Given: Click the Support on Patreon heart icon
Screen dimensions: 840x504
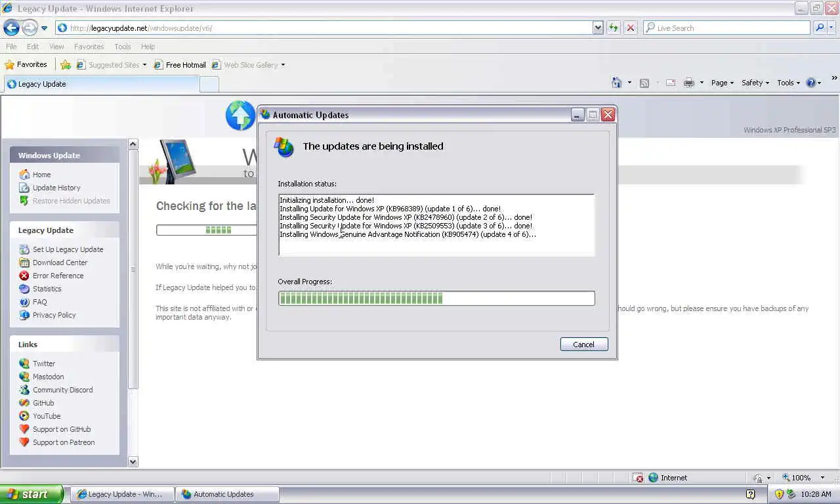Looking at the screenshot, I should (24, 442).
